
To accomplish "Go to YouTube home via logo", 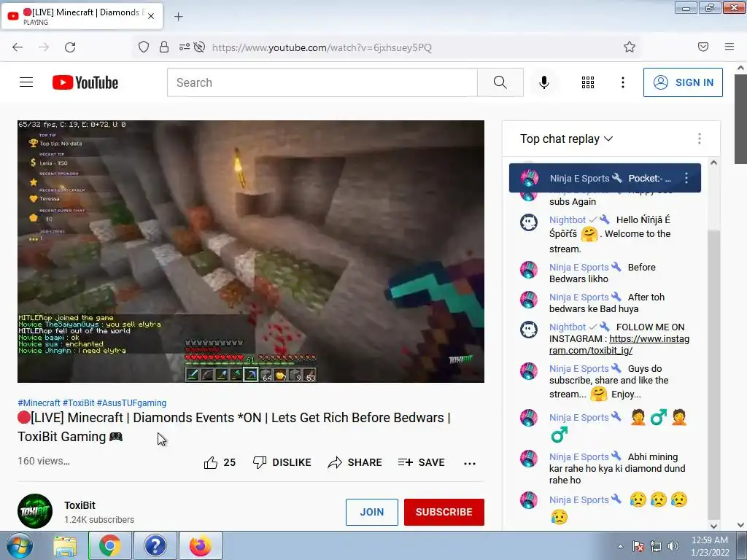I will [85, 82].
